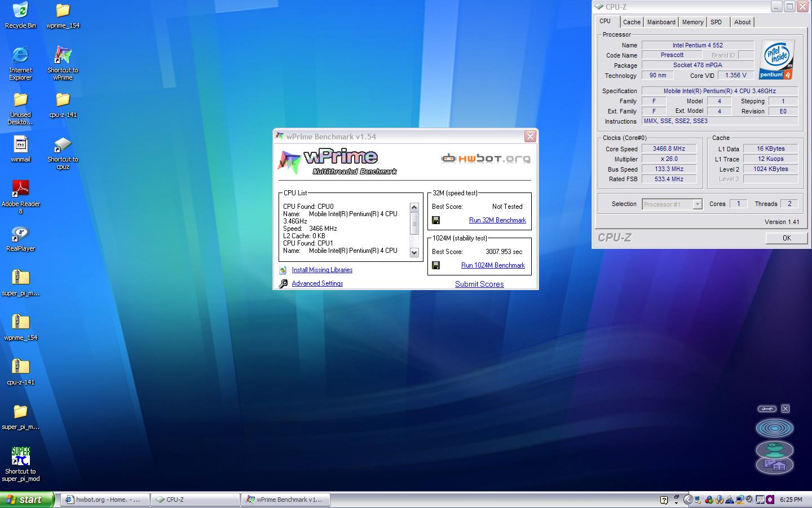Open the Recycle Bin desktop icon
Screen dimensions: 812x508
point(20,15)
